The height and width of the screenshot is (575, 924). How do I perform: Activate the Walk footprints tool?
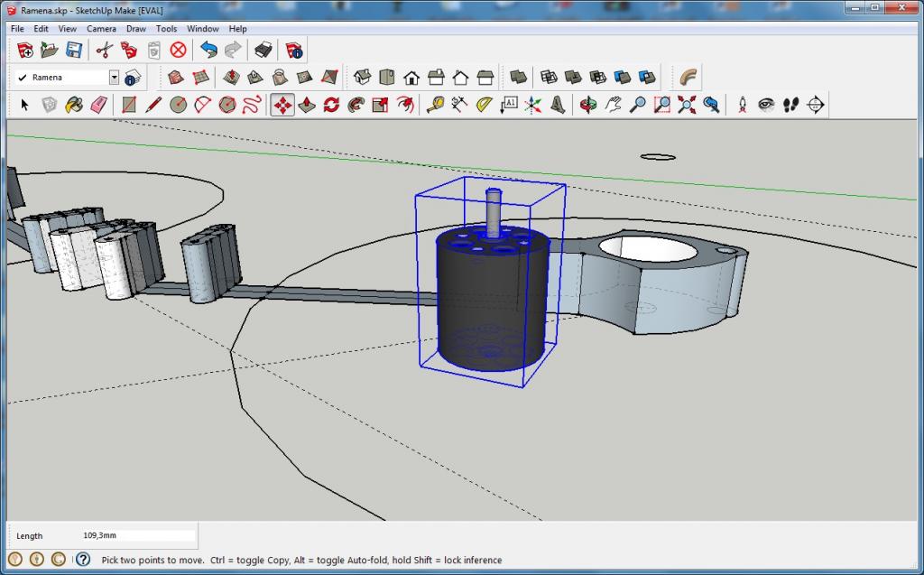[x=790, y=105]
